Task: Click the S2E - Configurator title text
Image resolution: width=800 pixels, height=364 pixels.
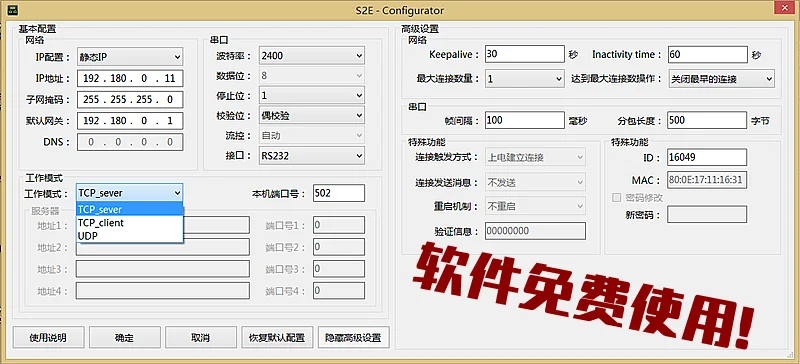Action: coord(399,11)
